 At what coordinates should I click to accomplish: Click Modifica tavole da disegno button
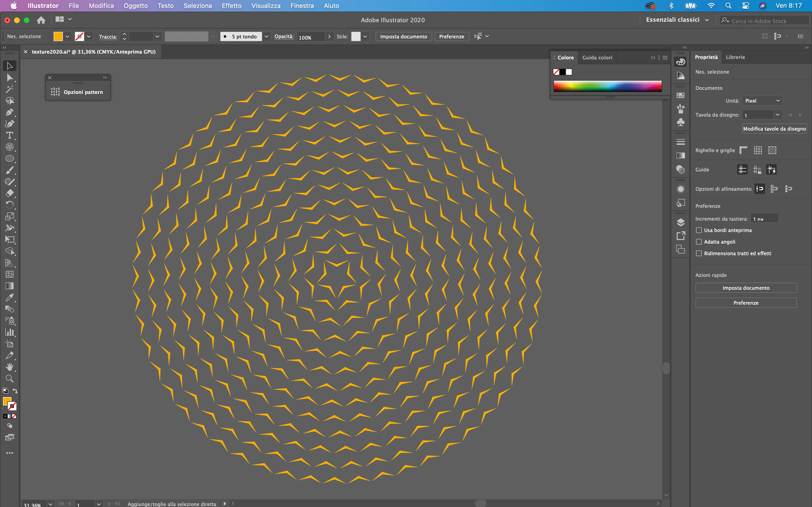click(774, 129)
